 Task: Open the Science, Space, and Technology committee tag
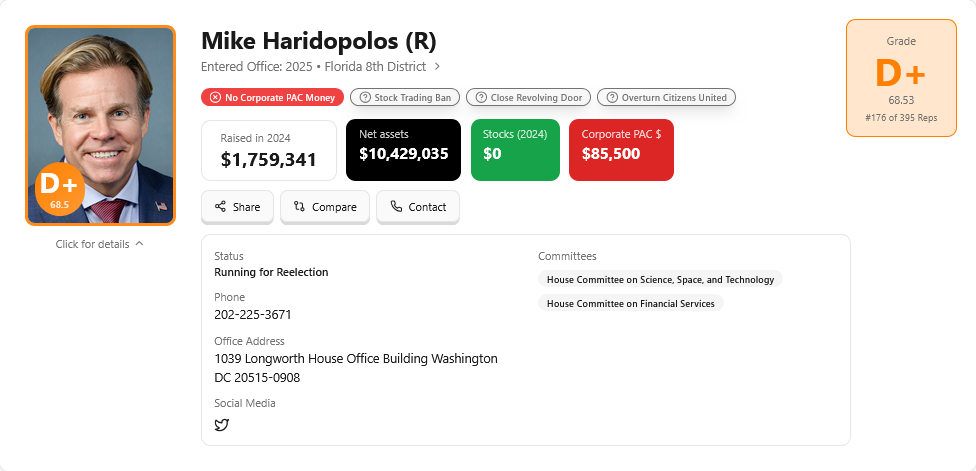click(660, 279)
